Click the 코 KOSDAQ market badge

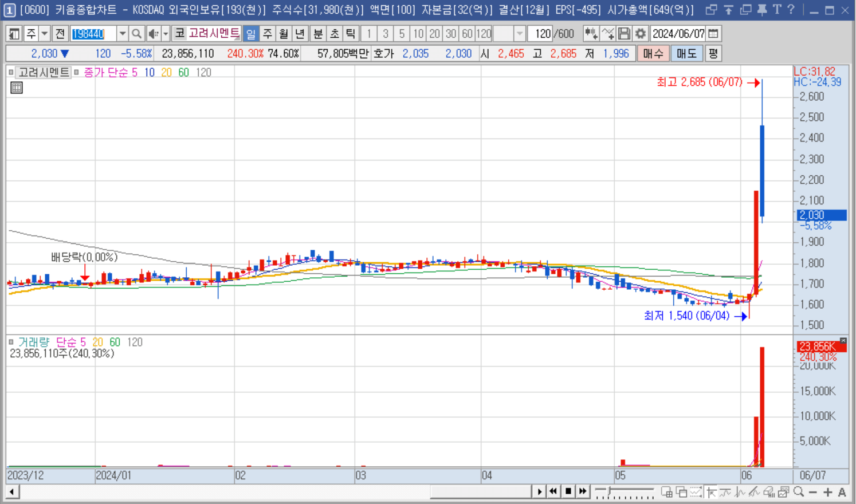pyautogui.click(x=180, y=34)
